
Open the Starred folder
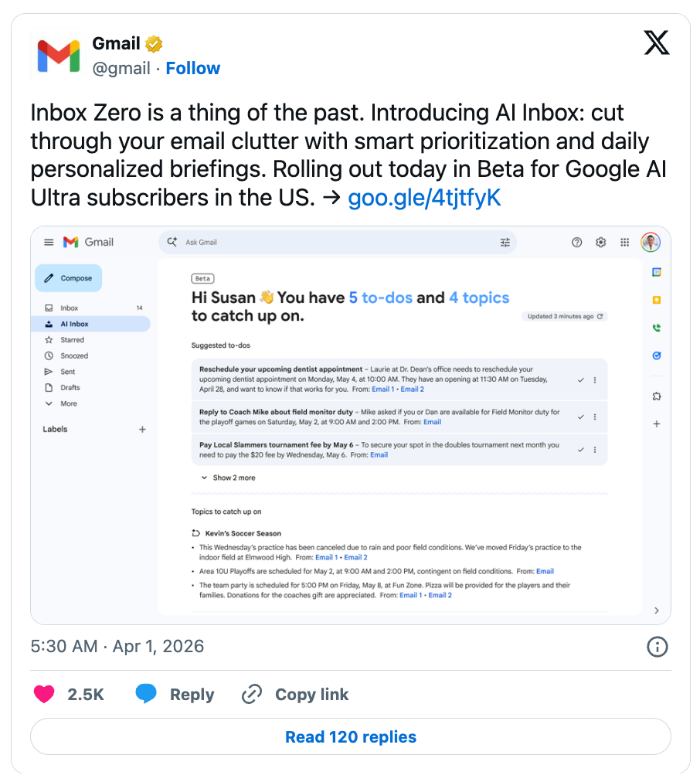pyautogui.click(x=72, y=340)
